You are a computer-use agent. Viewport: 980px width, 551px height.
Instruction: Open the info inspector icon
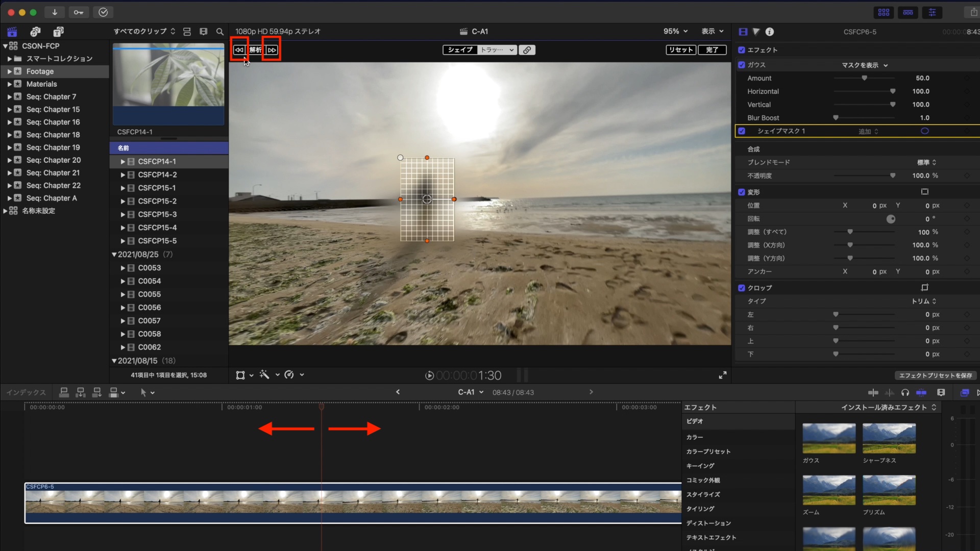coord(770,32)
